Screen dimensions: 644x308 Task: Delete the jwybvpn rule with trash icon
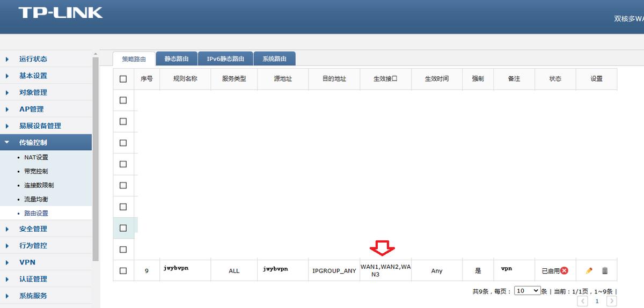click(605, 270)
